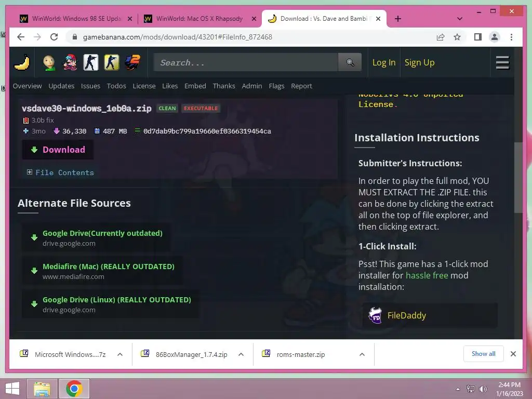Show hidden tray icons arrow
The height and width of the screenshot is (399, 532).
click(458, 389)
